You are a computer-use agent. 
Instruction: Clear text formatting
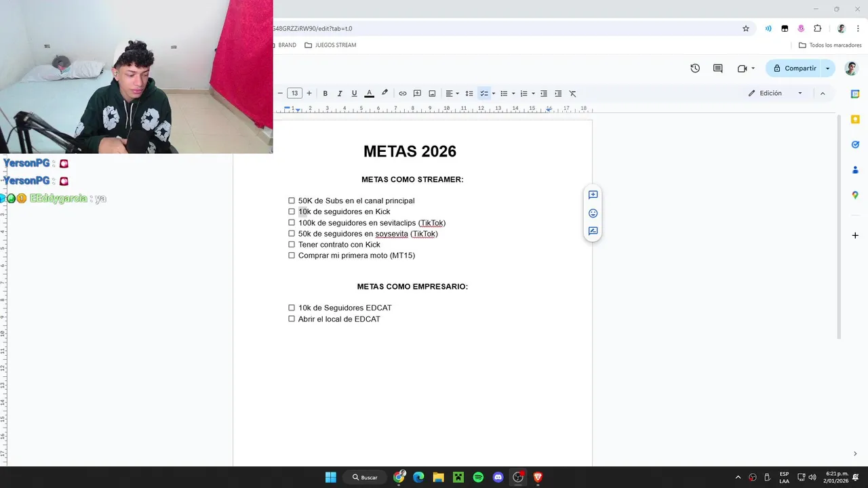(572, 94)
